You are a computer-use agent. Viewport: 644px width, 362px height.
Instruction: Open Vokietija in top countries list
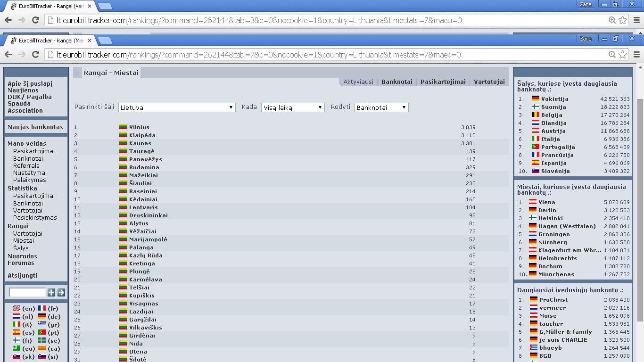tap(555, 99)
